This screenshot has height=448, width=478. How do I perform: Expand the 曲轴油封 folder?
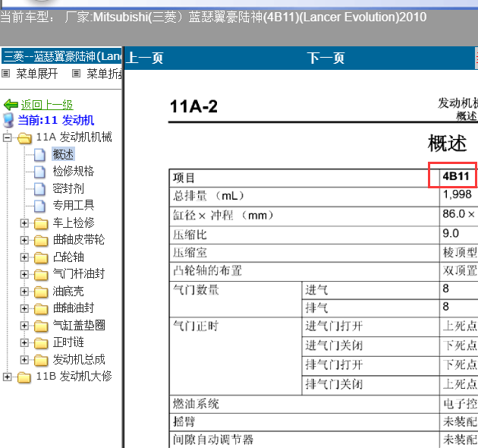[x=24, y=308]
